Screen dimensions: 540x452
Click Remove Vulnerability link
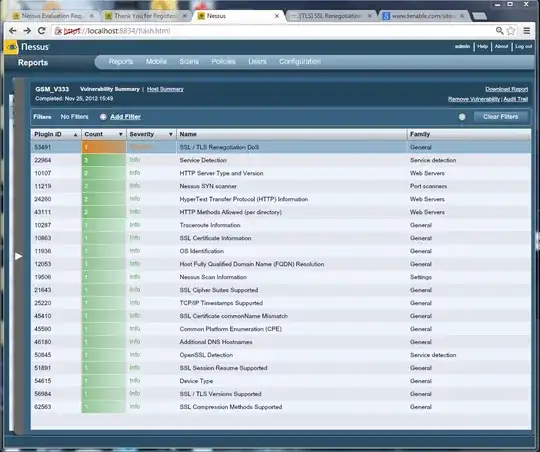click(x=474, y=99)
